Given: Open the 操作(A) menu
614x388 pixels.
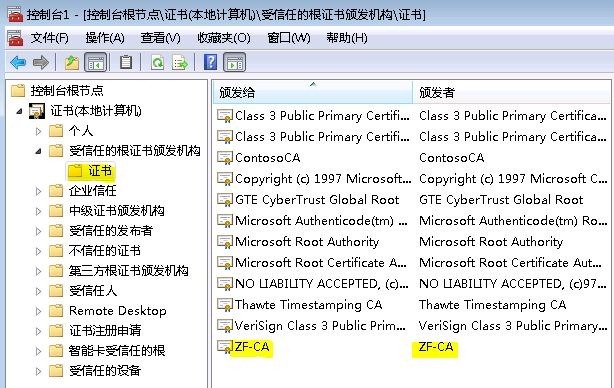Looking at the screenshot, I should pyautogui.click(x=105, y=38).
